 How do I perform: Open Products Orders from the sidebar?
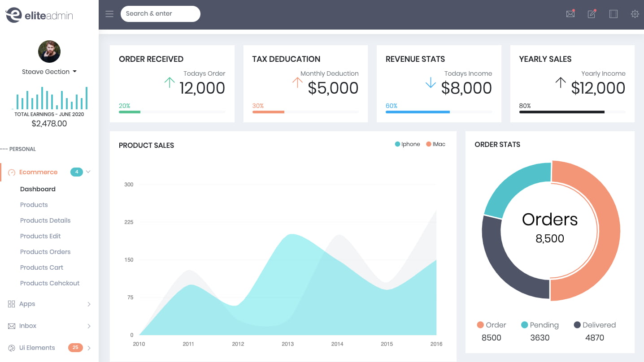coord(45,252)
